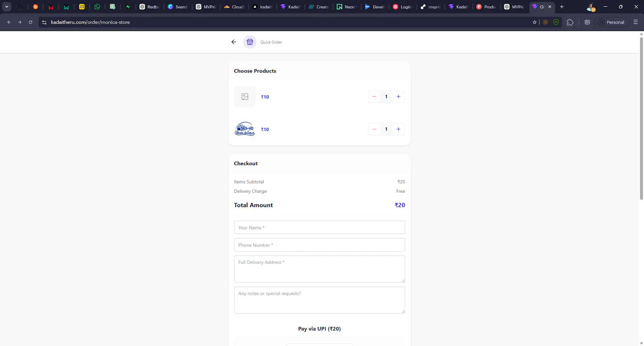Reload the page with the refresh icon
This screenshot has width=644, height=346.
pos(31,22)
